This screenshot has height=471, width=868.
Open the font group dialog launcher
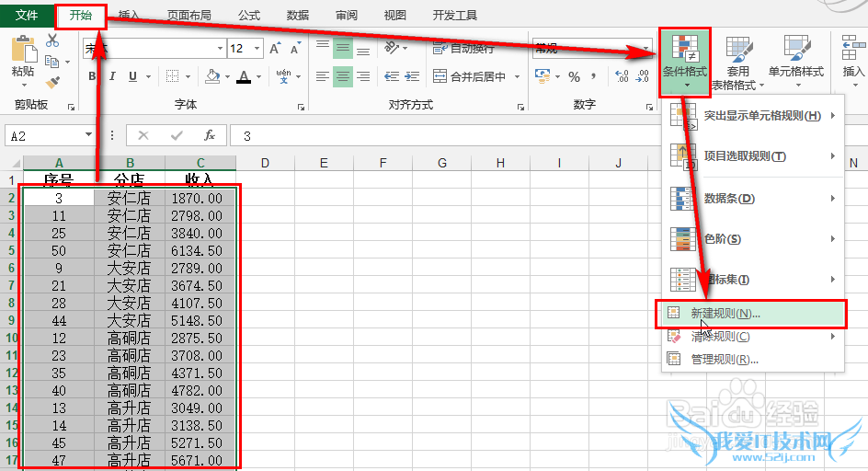pyautogui.click(x=301, y=107)
